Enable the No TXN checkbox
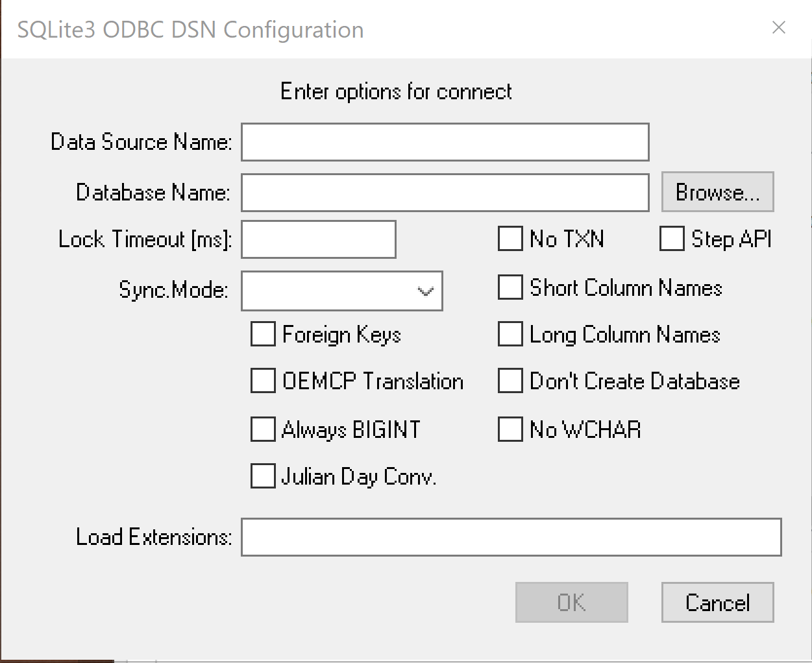The image size is (812, 663). coord(510,239)
